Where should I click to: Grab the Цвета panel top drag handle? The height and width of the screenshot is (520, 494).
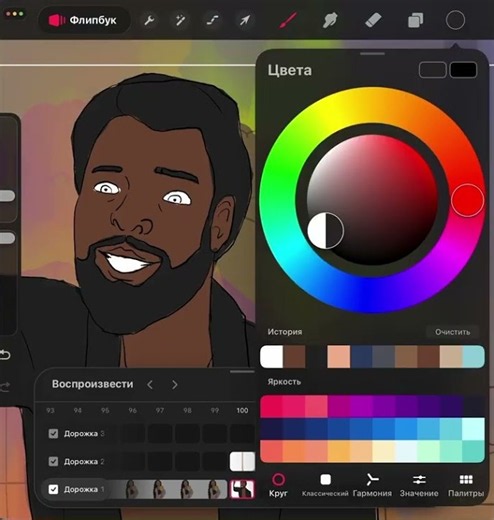(x=372, y=53)
